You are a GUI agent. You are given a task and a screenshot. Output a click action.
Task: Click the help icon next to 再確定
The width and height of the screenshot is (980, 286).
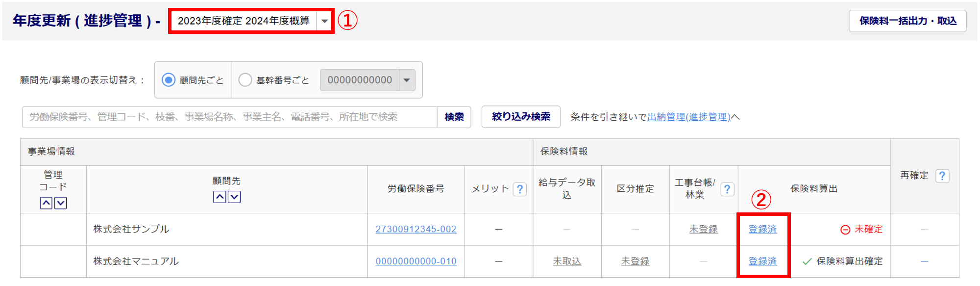pos(942,176)
